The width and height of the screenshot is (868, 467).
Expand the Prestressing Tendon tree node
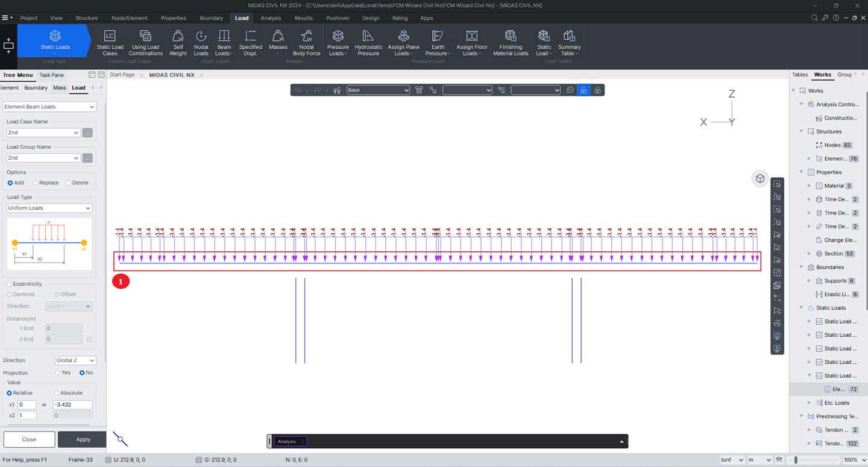pos(801,416)
